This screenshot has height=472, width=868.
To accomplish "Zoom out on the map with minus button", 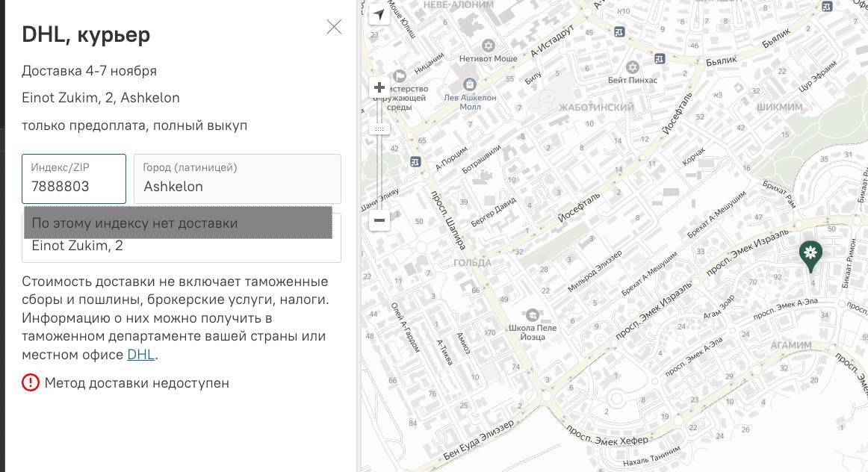I will pyautogui.click(x=379, y=220).
